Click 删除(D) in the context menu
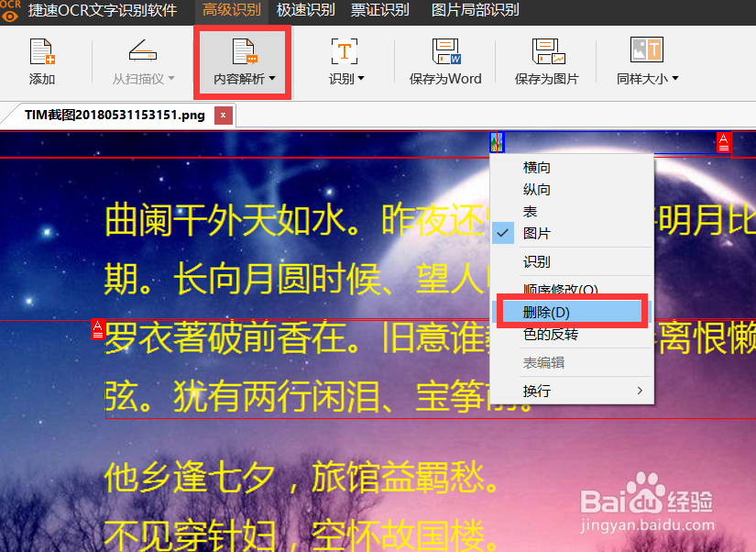 coord(551,311)
